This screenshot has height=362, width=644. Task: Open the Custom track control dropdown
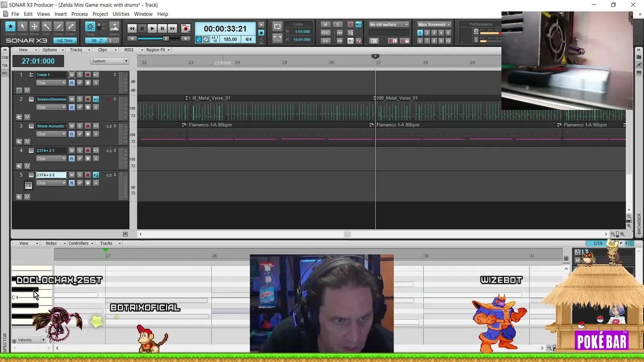point(110,61)
